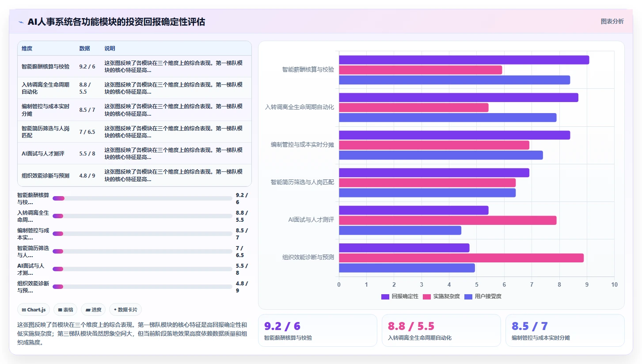This screenshot has width=642, height=364.
Task: Click the 入转调离全生命周期 progress bar
Action: [142, 216]
